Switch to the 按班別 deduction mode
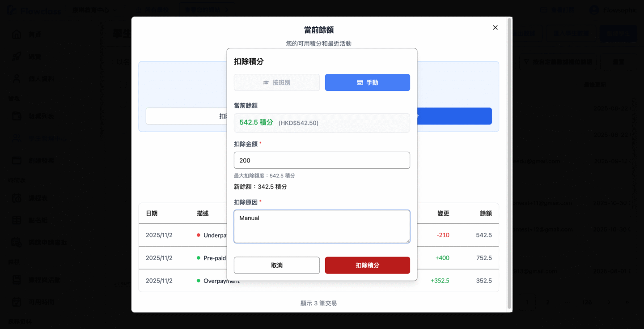This screenshot has height=329, width=644. pos(276,83)
